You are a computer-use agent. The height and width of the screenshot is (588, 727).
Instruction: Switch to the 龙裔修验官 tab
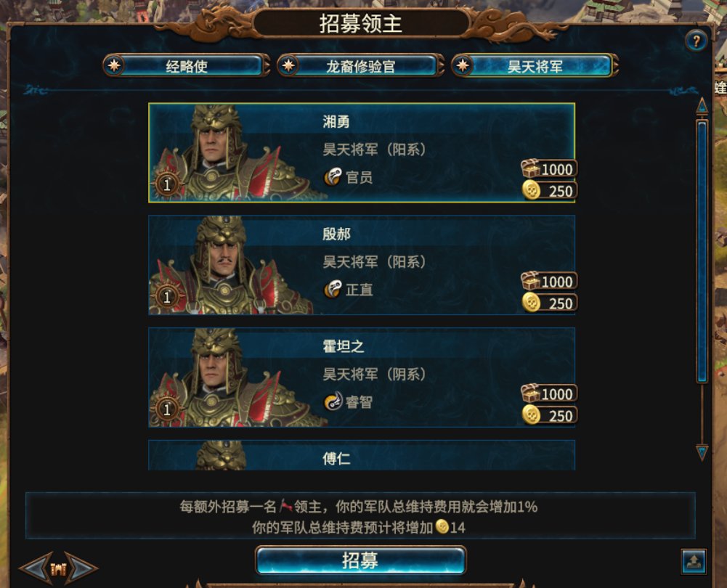pos(361,66)
